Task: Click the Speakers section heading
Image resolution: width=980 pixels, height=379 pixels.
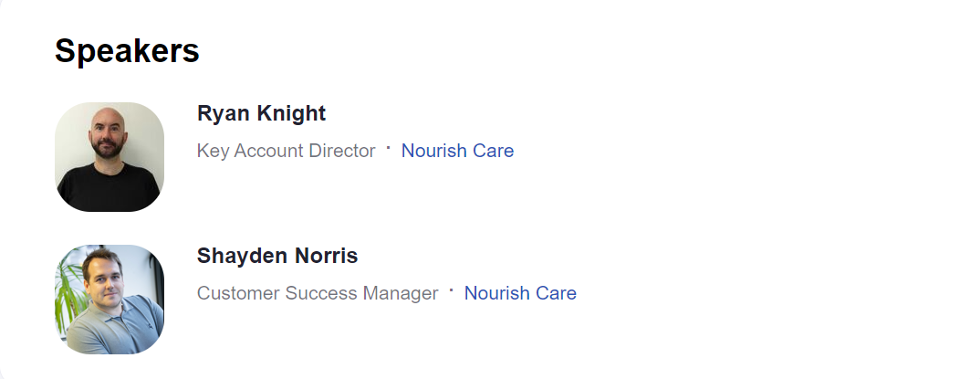Action: tap(127, 50)
